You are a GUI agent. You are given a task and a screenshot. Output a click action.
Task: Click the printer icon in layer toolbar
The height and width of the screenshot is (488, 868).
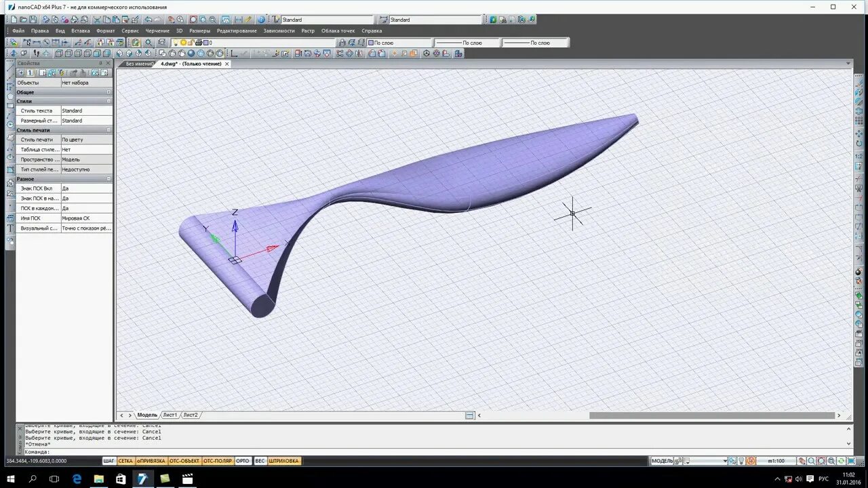coord(199,43)
